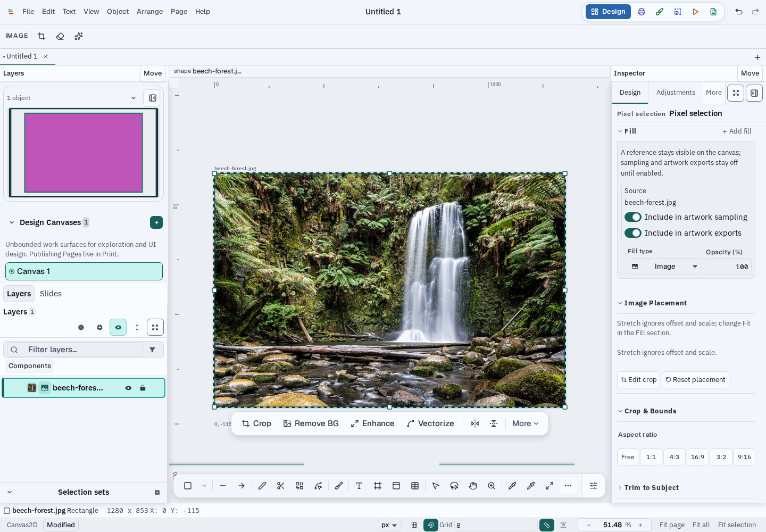766x532 pixels.
Task: Open the Print workspace printer icon
Action: click(x=642, y=12)
